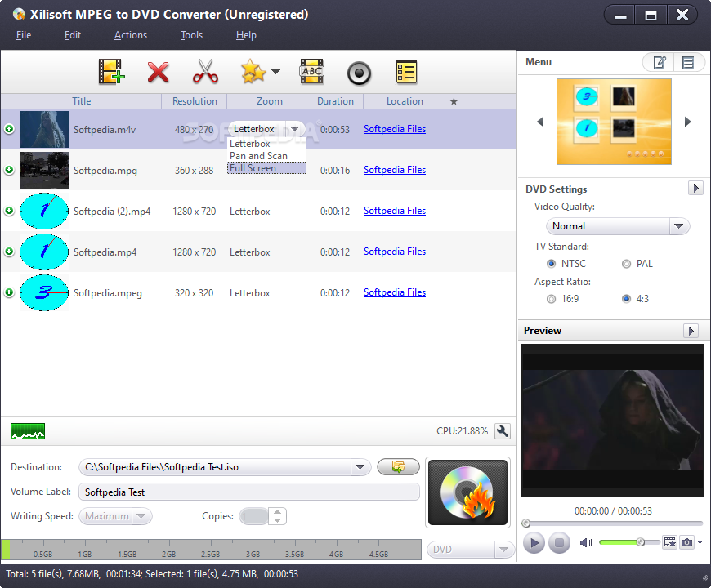711x588 pixels.
Task: Stop the preview playback
Action: click(559, 542)
